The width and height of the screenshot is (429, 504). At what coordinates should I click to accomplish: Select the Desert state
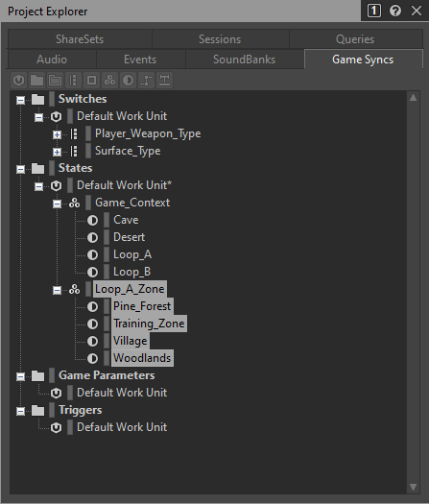(130, 237)
